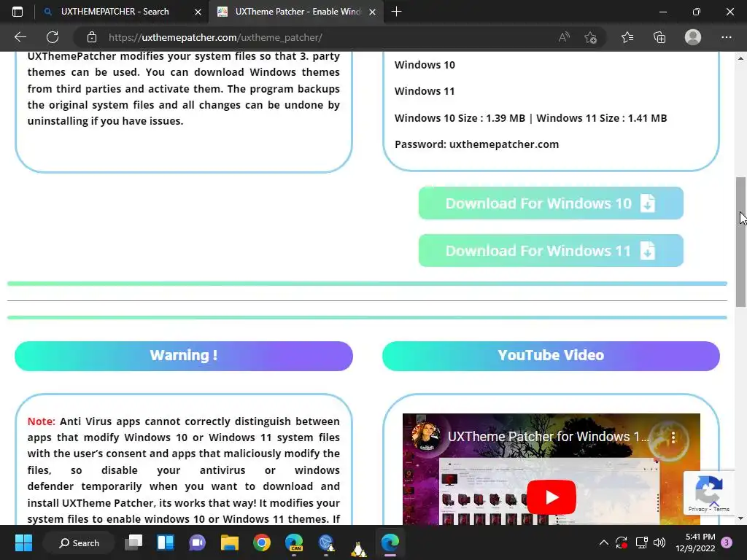Switch to UXTHEMEPATCHER - Search tab
Image resolution: width=747 pixels, height=560 pixels.
(115, 12)
